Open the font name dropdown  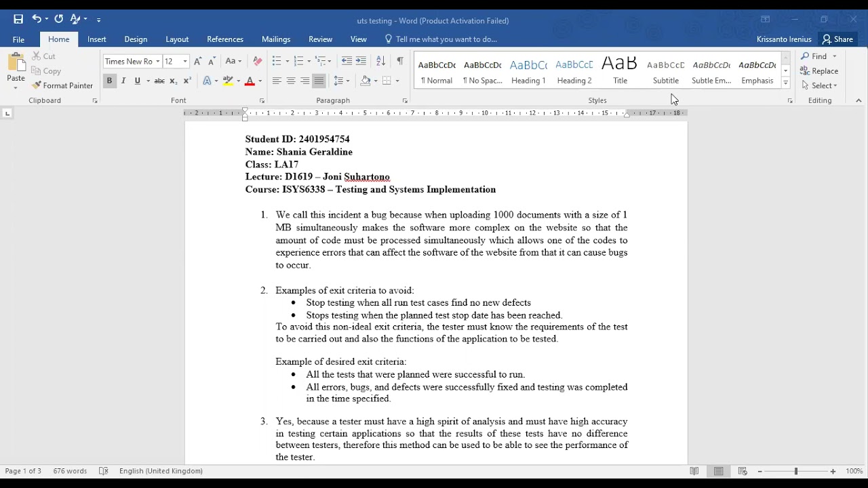157,62
